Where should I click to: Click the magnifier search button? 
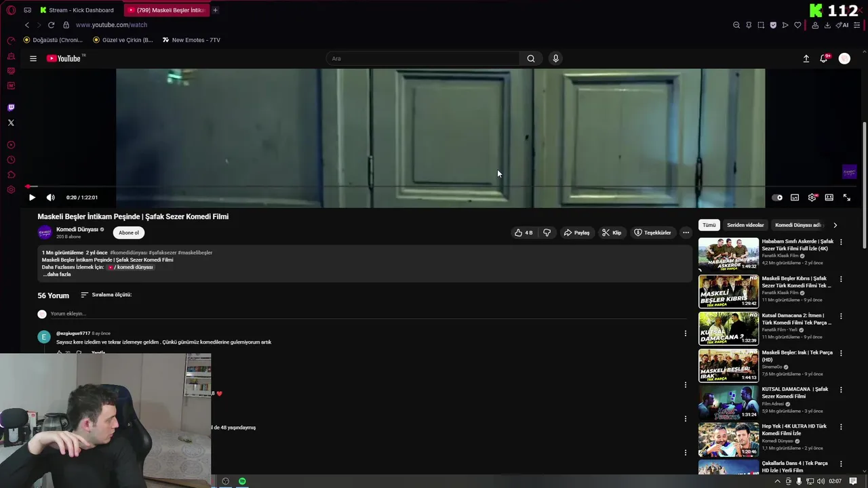pos(531,58)
